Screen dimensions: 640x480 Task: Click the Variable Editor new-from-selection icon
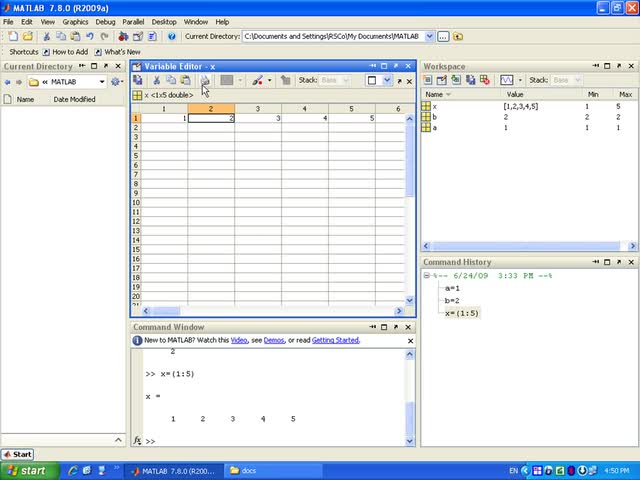[138, 80]
